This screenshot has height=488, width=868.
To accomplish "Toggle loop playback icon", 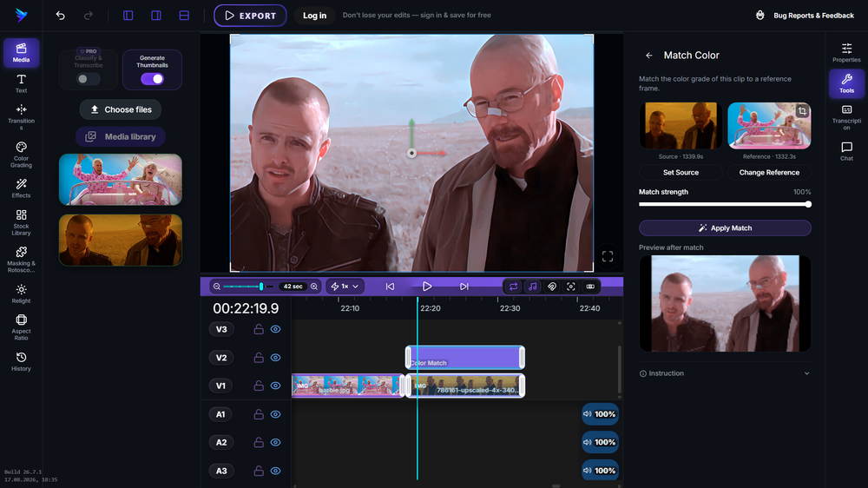I will (513, 287).
